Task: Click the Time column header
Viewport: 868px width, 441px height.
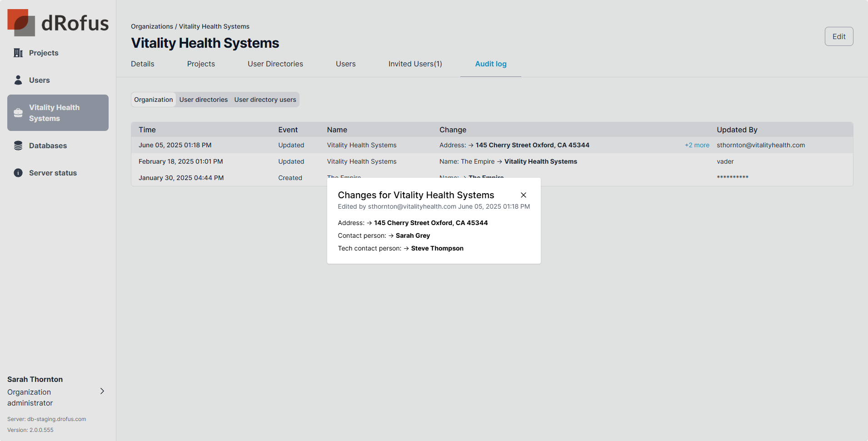Action: [147, 130]
